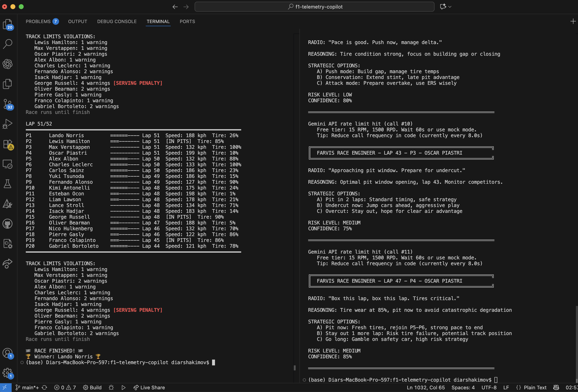Open Source Control view with 32 changes
The width and height of the screenshot is (578, 392).
[7, 104]
